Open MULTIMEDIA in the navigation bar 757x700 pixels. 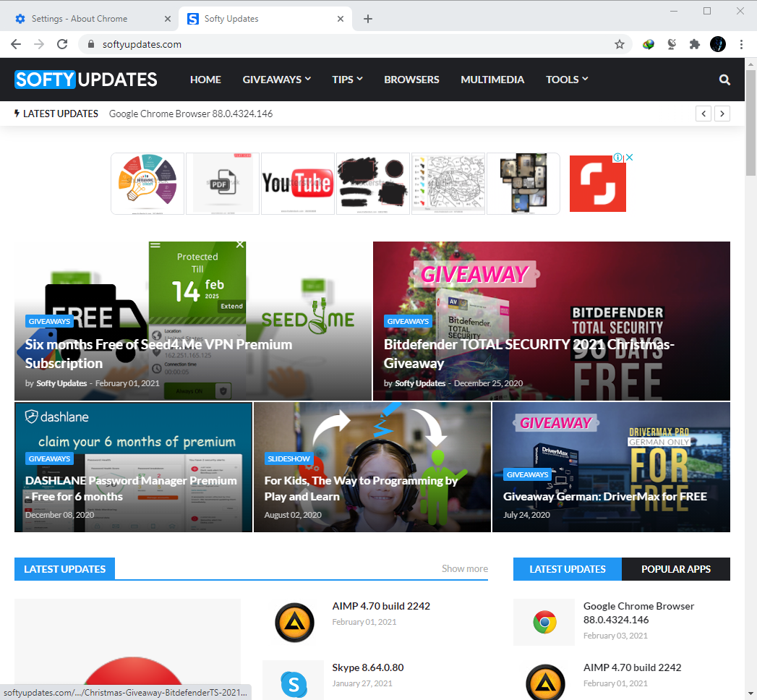point(492,80)
